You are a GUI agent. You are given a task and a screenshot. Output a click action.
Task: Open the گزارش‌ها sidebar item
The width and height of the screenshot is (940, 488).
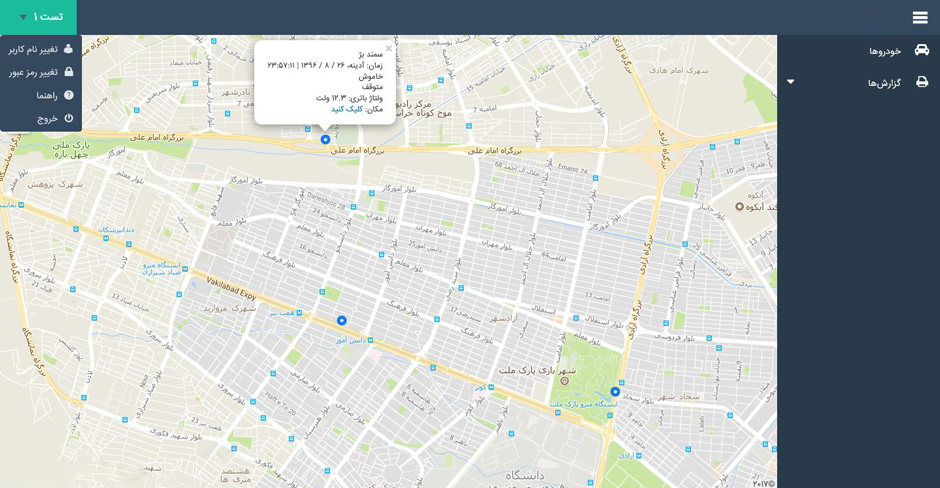click(x=883, y=83)
